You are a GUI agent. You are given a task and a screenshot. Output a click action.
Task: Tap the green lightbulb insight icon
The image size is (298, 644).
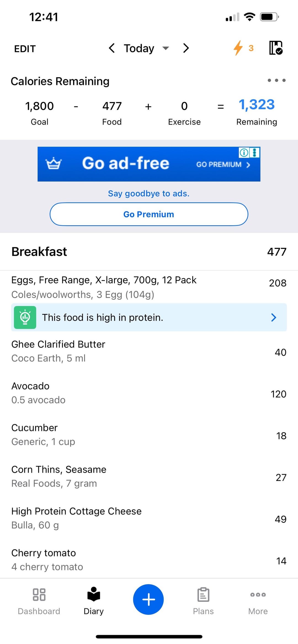[25, 317]
